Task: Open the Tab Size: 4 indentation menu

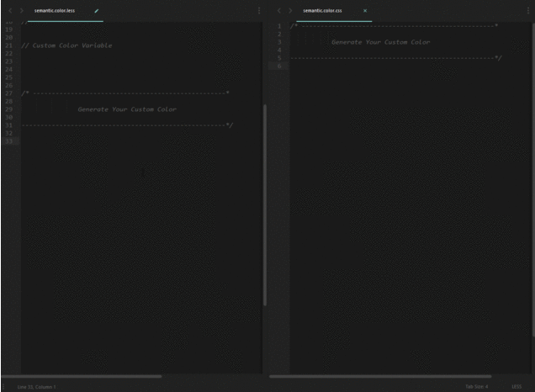Action: pos(477,386)
